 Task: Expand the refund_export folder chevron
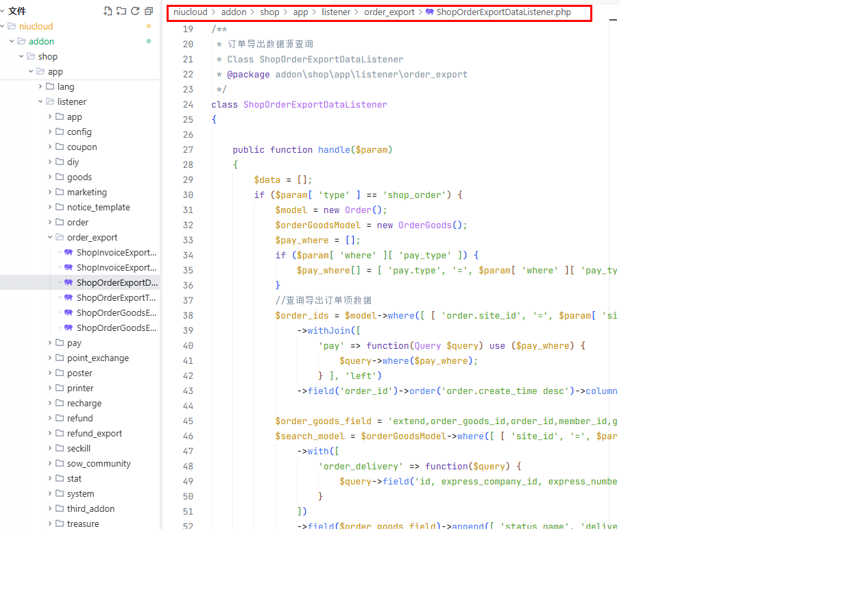pos(50,433)
